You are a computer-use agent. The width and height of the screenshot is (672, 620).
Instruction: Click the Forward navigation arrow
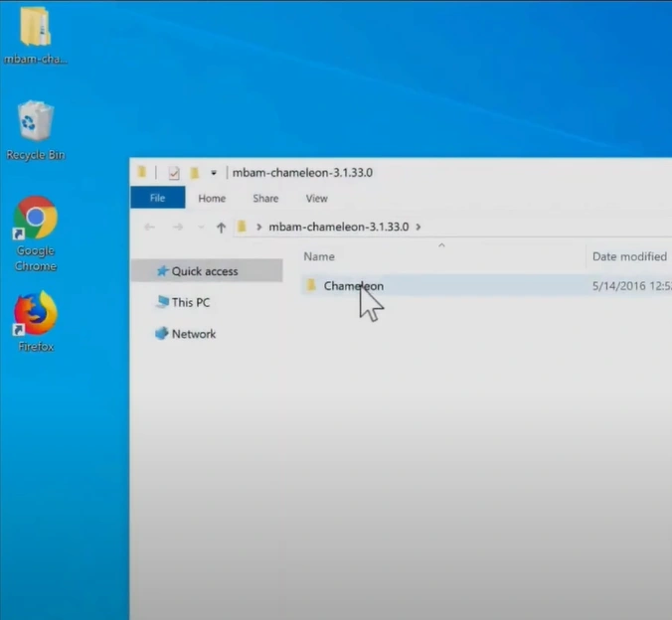pyautogui.click(x=177, y=227)
